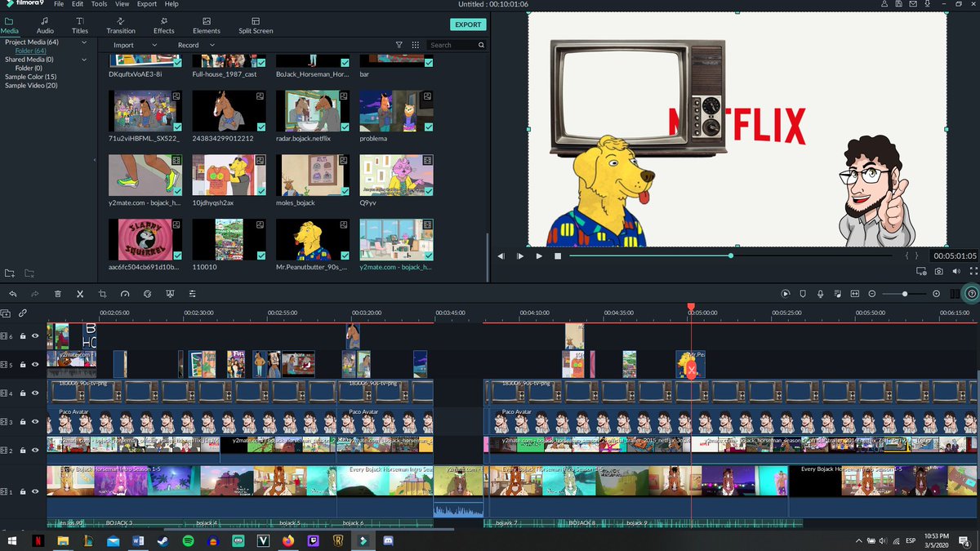Click the zoom-to-fit timeline icon
The height and width of the screenshot is (551, 980).
click(855, 294)
